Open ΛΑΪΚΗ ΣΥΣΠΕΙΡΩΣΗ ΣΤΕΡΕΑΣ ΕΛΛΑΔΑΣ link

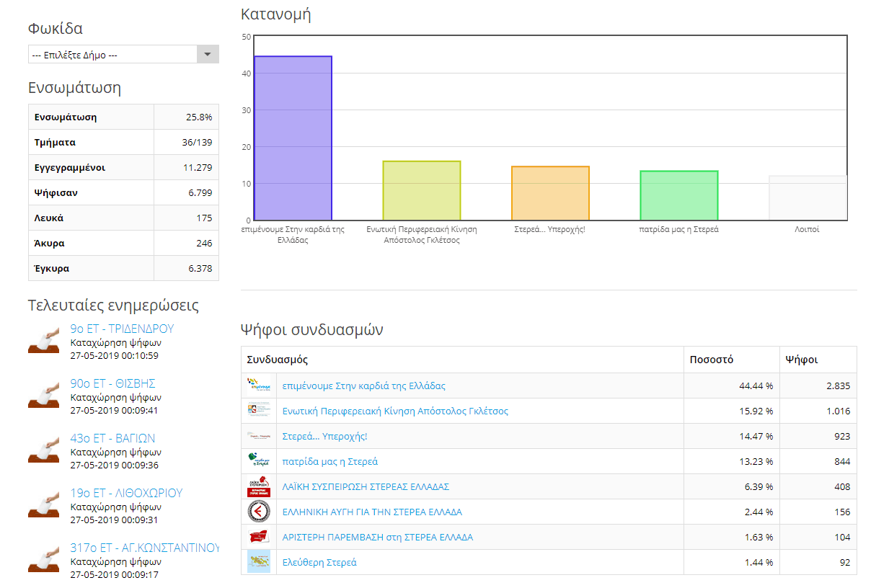366,486
